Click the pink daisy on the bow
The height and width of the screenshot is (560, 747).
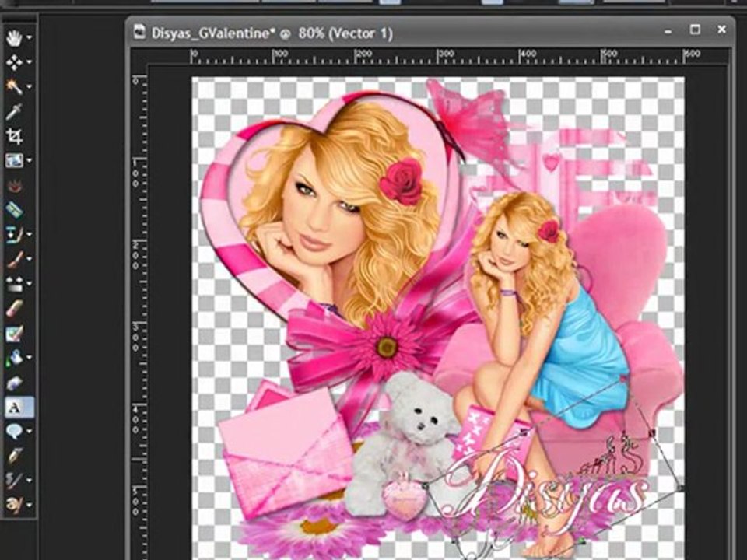coord(387,347)
